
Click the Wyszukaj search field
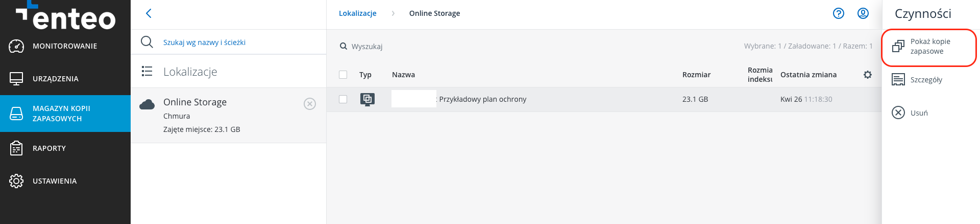pos(367,47)
